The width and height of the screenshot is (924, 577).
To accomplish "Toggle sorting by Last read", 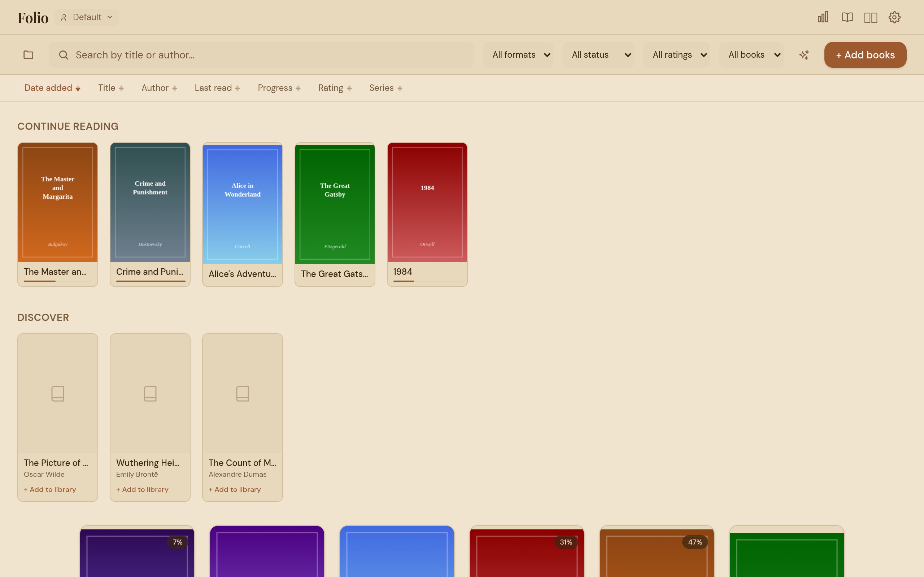I will (x=217, y=88).
